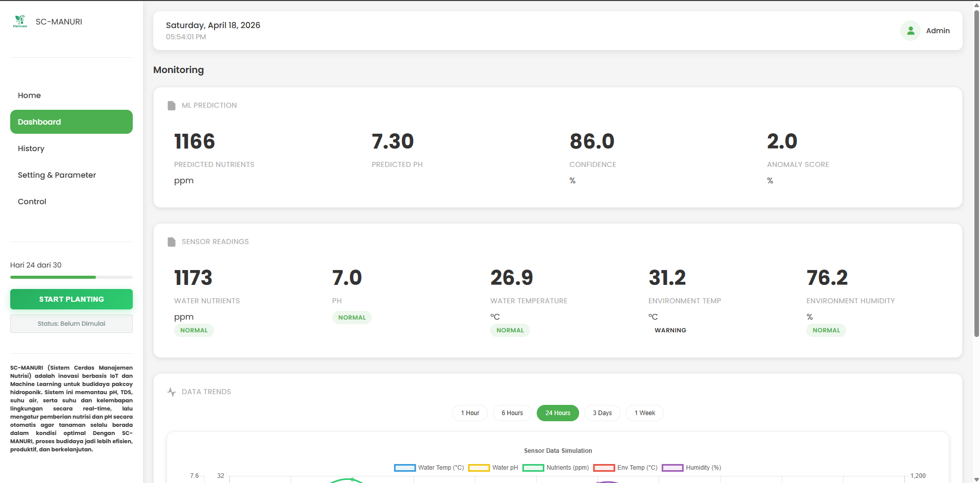Click the Status: Belum Dimulai box
980x483 pixels.
(x=71, y=324)
